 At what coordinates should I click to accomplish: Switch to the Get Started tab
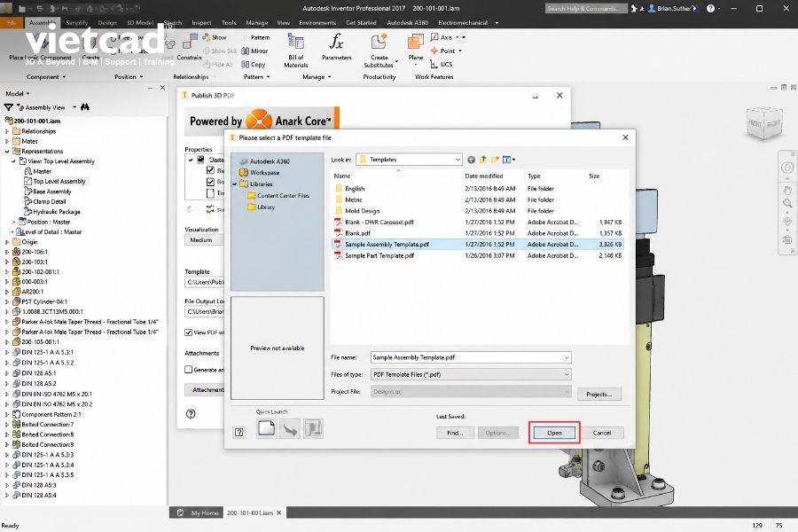[x=361, y=23]
